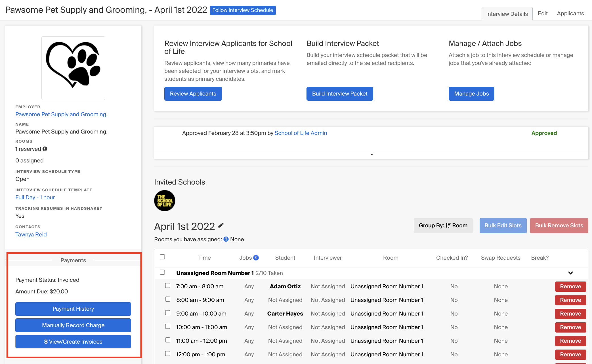Remove the 12:00 pm - 1:00 pm slot
This screenshot has width=592, height=364.
(570, 354)
